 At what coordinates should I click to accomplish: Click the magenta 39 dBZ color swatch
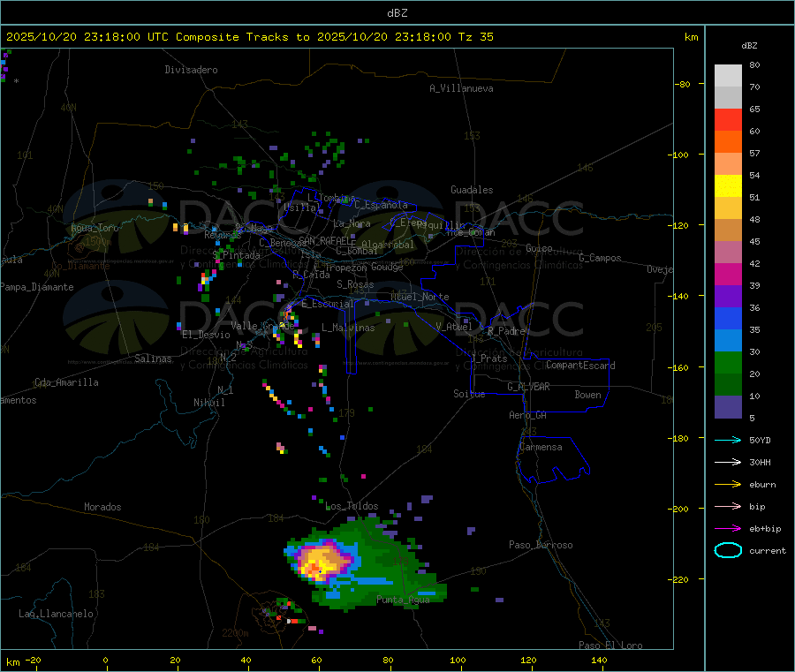(728, 274)
